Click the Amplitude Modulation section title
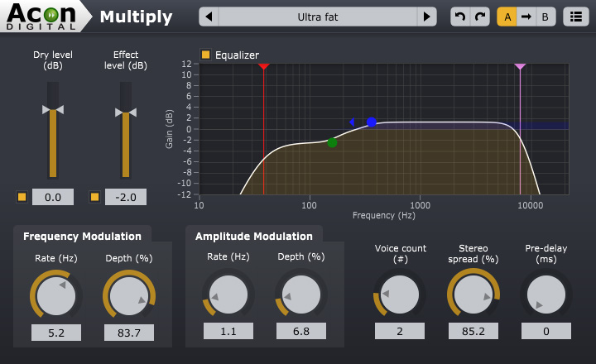596x364 pixels. (x=254, y=237)
